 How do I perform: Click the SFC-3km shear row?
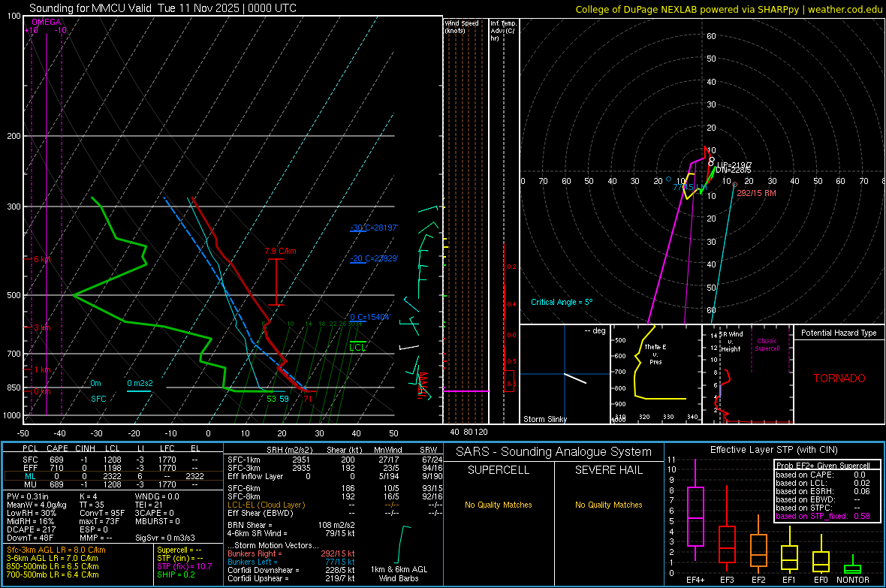click(x=335, y=468)
